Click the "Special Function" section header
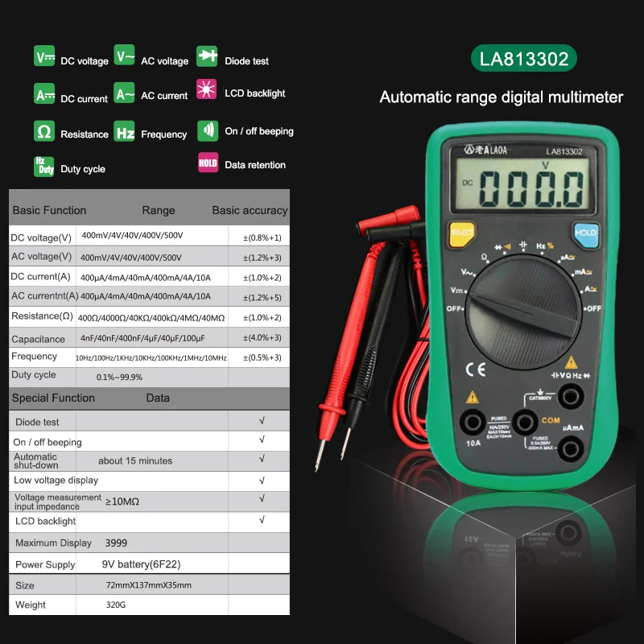The image size is (644, 644). click(x=53, y=398)
